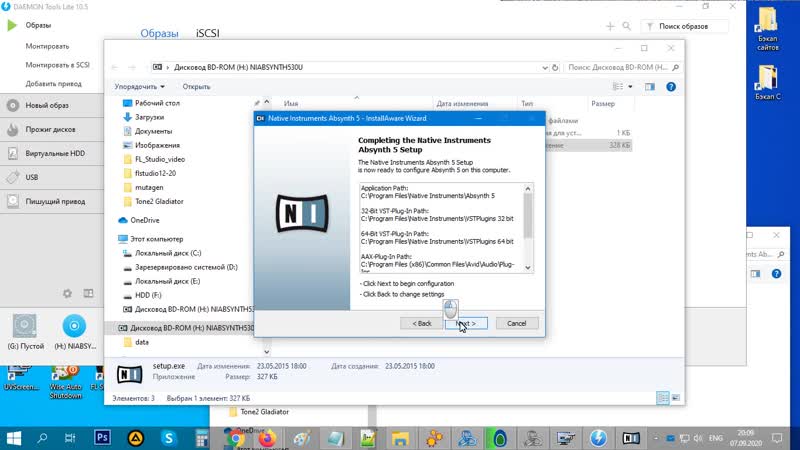This screenshot has width=800, height=450.
Task: Open Виртуальные HDD section
Action: [55, 153]
